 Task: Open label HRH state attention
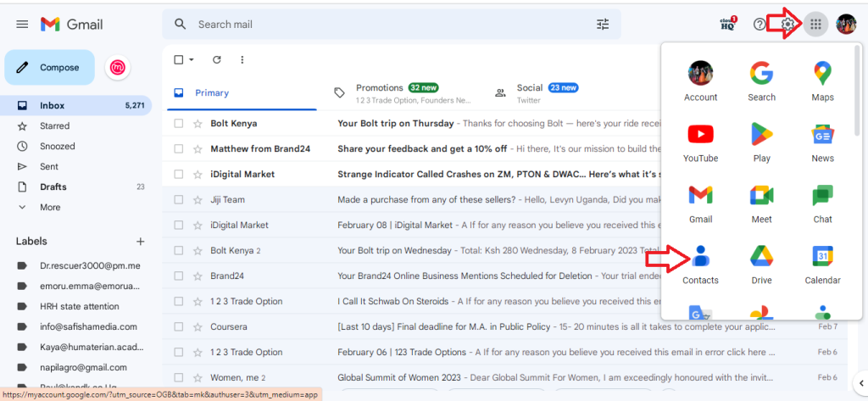click(x=77, y=306)
